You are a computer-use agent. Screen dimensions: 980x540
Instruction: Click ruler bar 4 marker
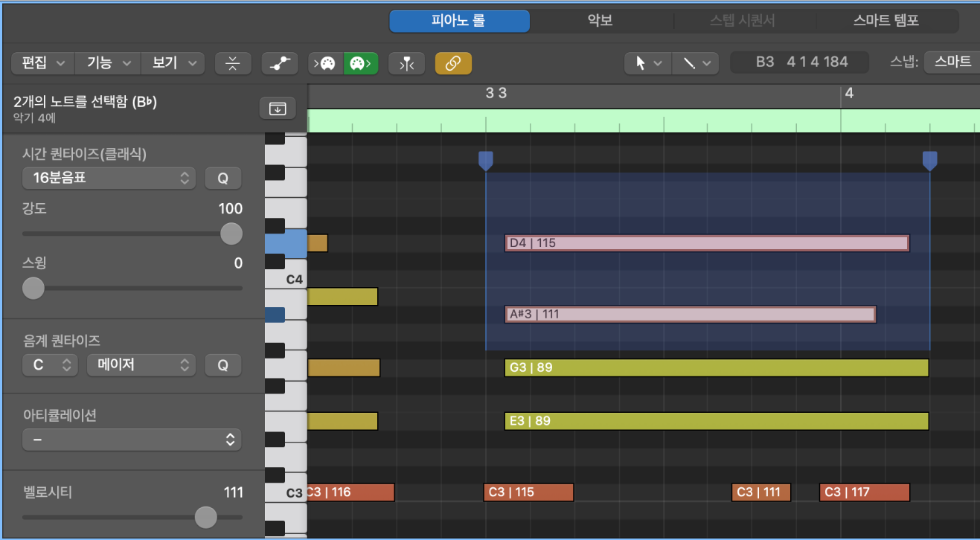849,94
